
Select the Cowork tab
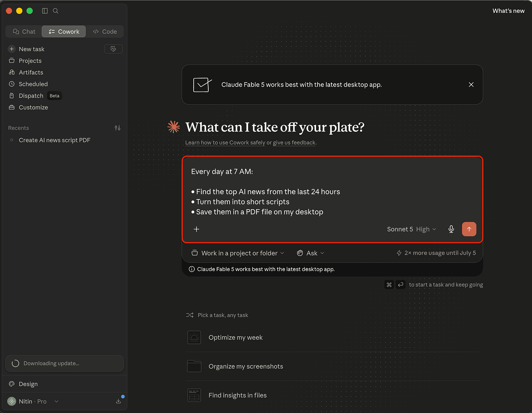(x=64, y=31)
